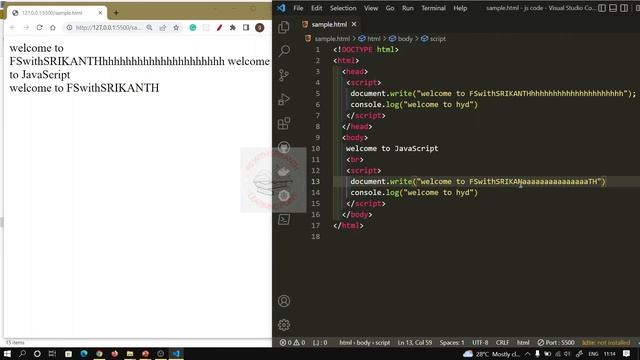Click VS Code icon on taskbar

point(176,353)
